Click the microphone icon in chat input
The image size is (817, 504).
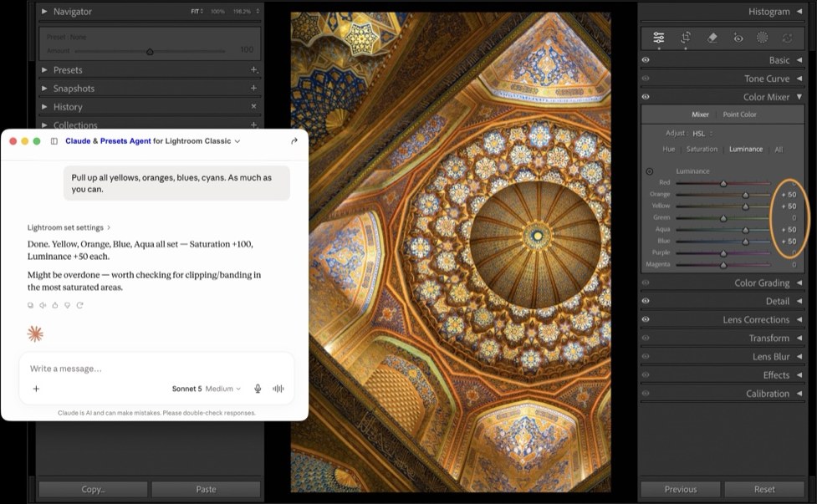[x=258, y=389]
